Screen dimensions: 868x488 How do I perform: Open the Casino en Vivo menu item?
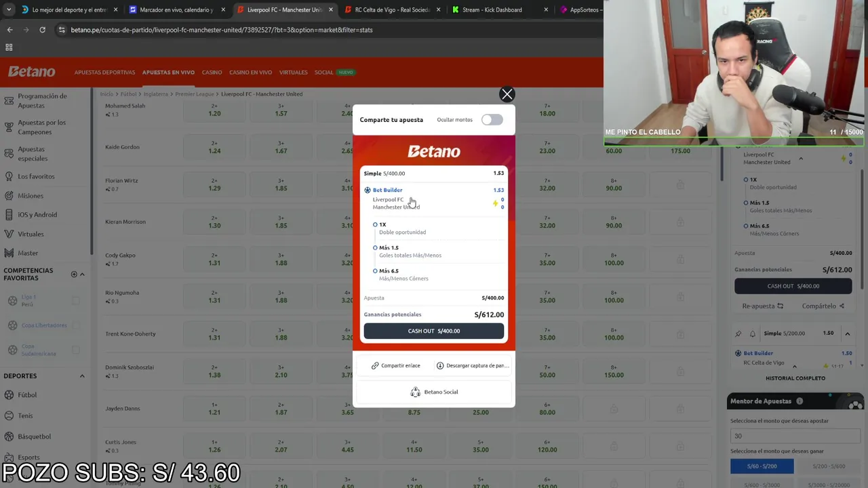[250, 72]
